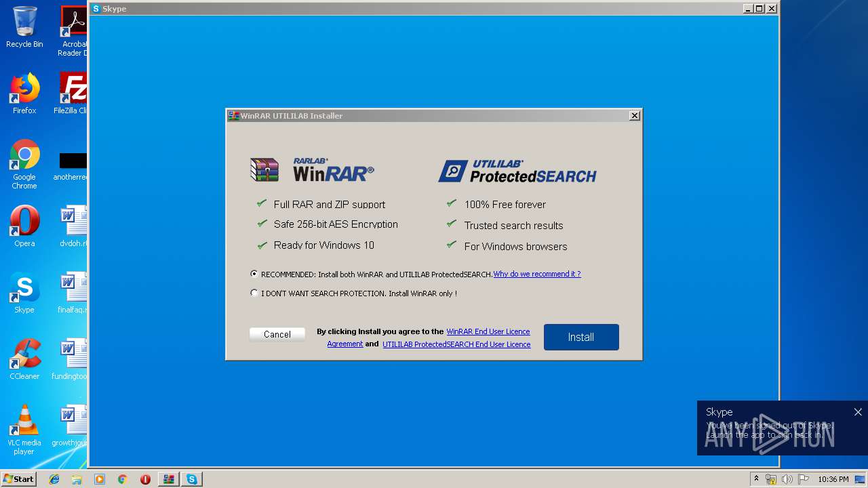
Task: Open the volume speaker tray icon
Action: click(787, 479)
